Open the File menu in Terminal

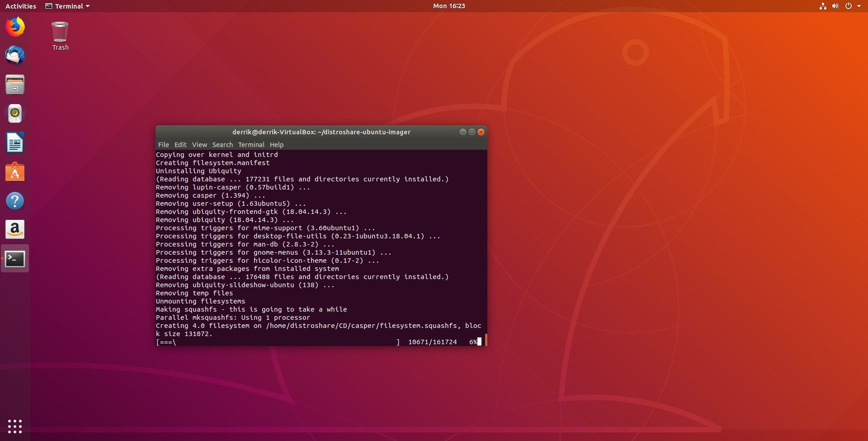[x=163, y=145]
